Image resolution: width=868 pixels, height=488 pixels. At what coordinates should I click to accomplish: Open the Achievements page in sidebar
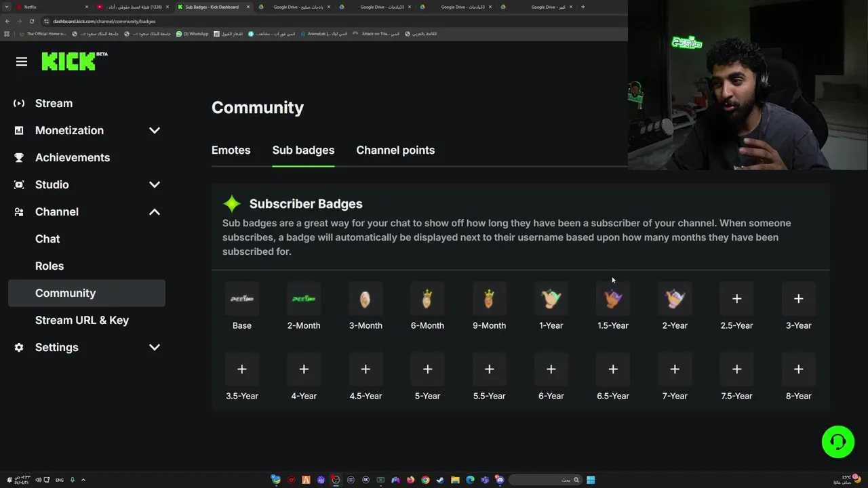click(x=73, y=157)
